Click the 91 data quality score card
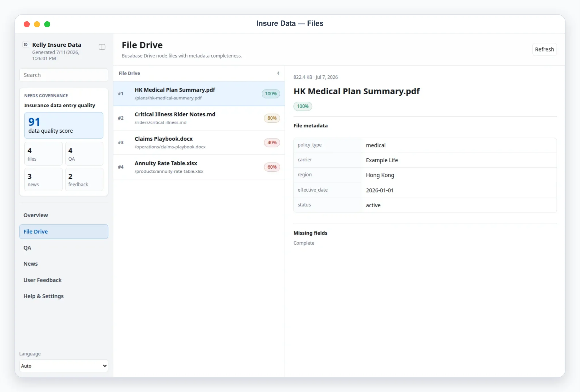 tap(64, 126)
